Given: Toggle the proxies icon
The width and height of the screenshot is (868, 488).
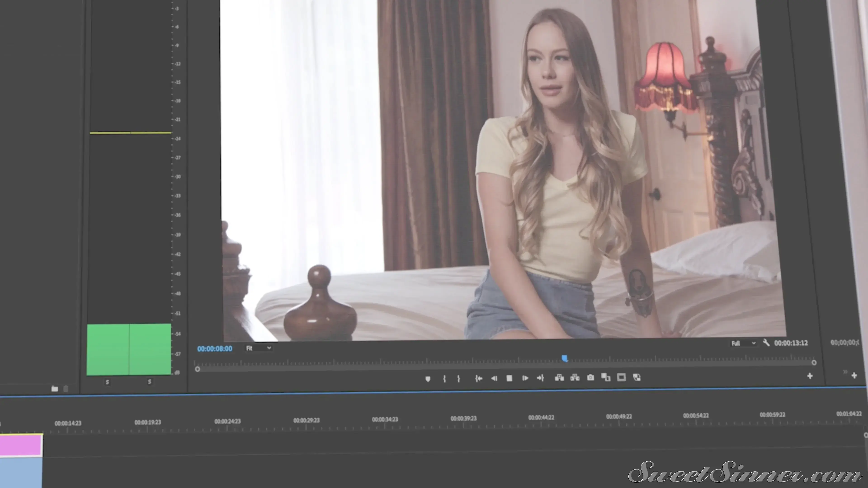Looking at the screenshot, I should (637, 377).
